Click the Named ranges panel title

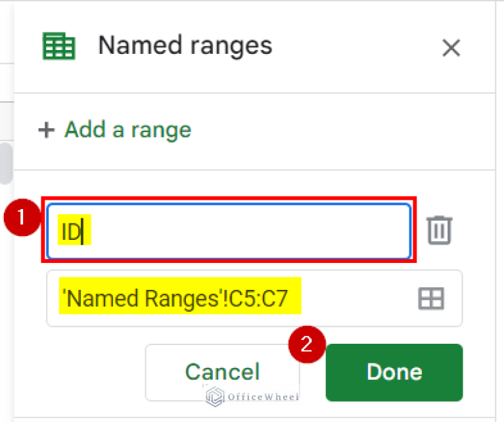(185, 45)
